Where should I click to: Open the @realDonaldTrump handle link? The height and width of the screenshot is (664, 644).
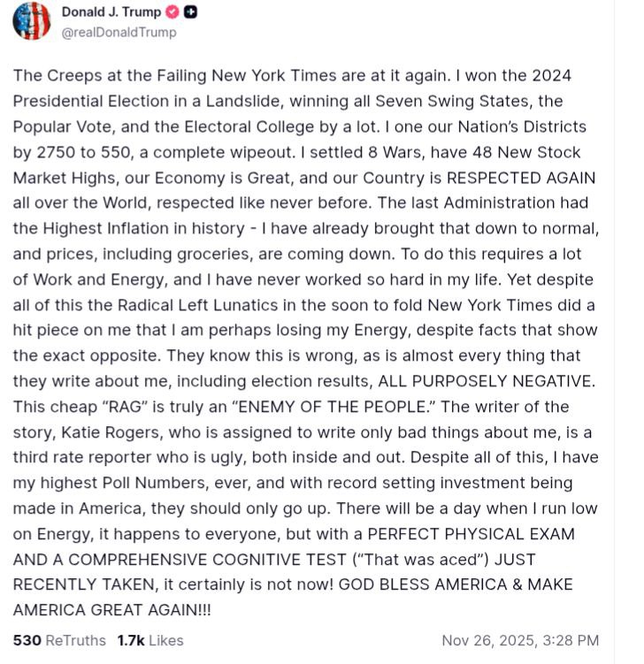(x=119, y=32)
